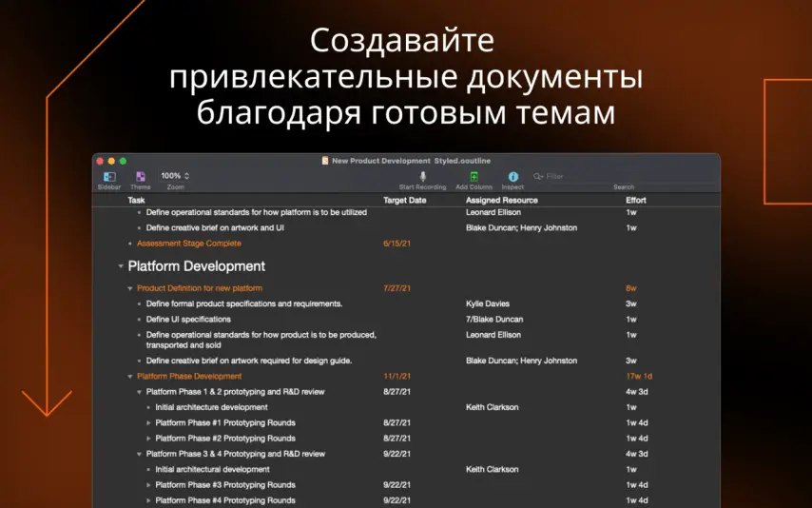Open the Theme picker icon
The width and height of the screenshot is (812, 508).
point(141,177)
